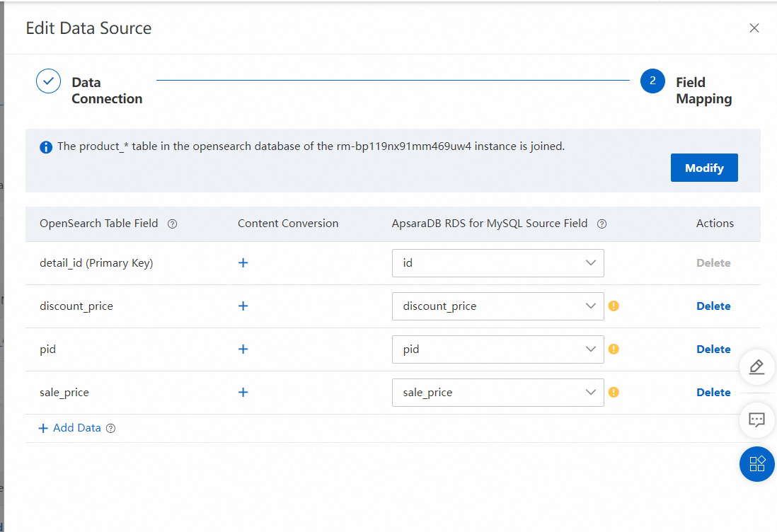Close the Edit Data Source dialog
The image size is (777, 532).
click(x=754, y=28)
